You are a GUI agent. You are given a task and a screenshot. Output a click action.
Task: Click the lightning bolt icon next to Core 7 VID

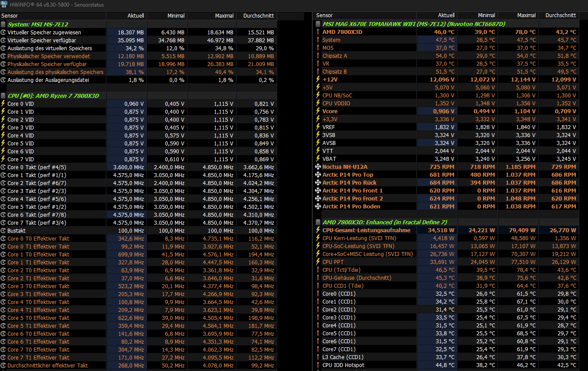pos(4,160)
